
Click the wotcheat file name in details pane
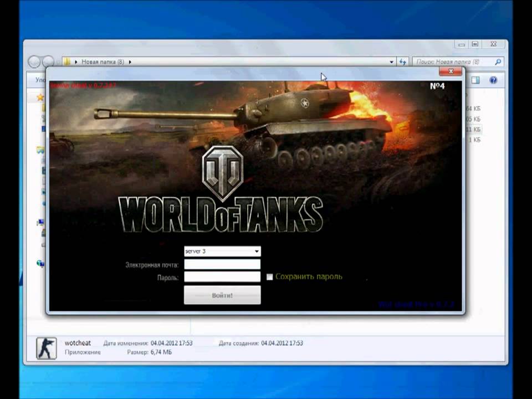[x=78, y=343]
